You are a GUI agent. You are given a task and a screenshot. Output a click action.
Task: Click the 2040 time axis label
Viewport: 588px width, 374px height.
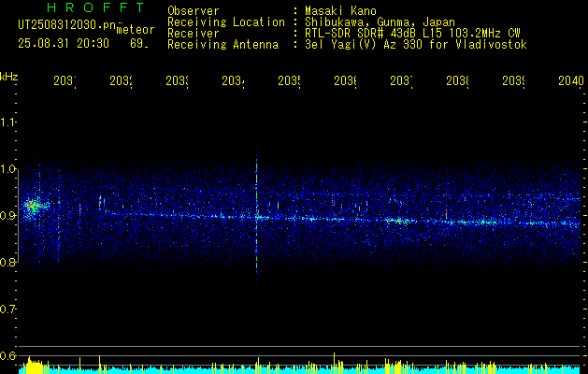coord(571,80)
